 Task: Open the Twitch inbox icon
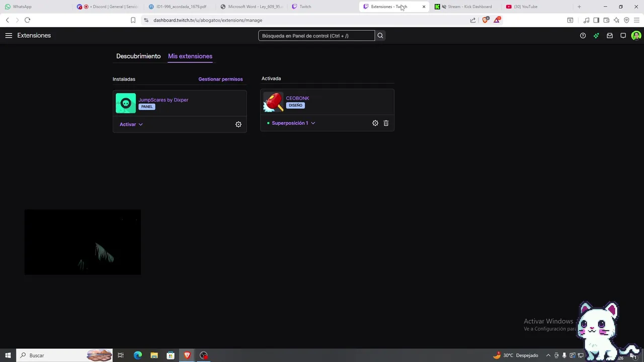pos(610,36)
